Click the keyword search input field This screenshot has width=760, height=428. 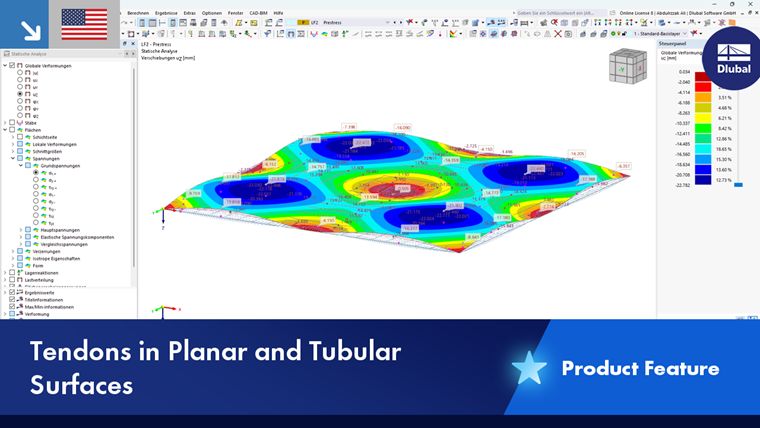[561, 13]
